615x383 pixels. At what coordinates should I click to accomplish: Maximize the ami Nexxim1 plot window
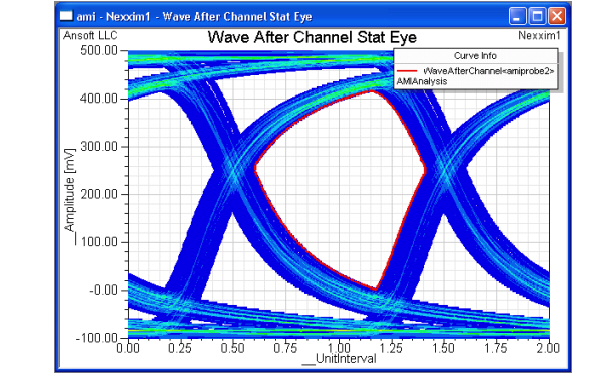click(x=537, y=16)
